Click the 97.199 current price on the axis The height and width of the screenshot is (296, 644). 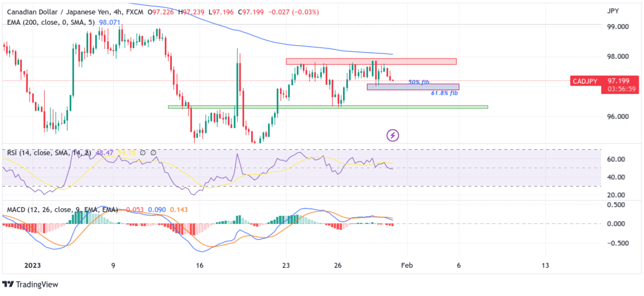click(618, 81)
